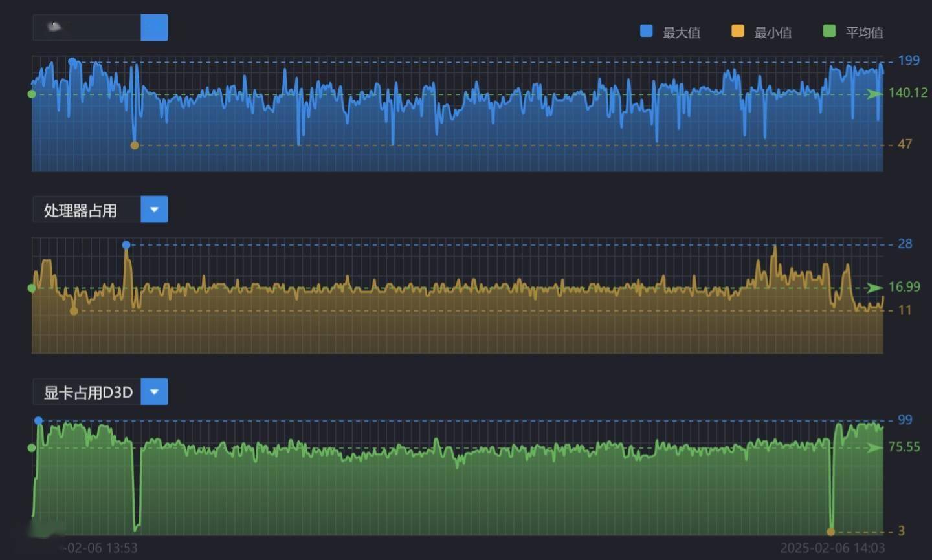Viewport: 932px width, 560px height.
Task: Select the orange minimum marker on processor chart
Action: tap(74, 311)
